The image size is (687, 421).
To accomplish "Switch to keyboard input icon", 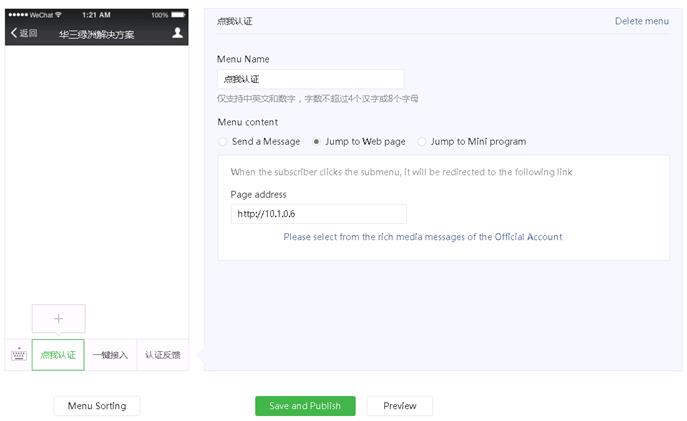I will click(x=18, y=354).
